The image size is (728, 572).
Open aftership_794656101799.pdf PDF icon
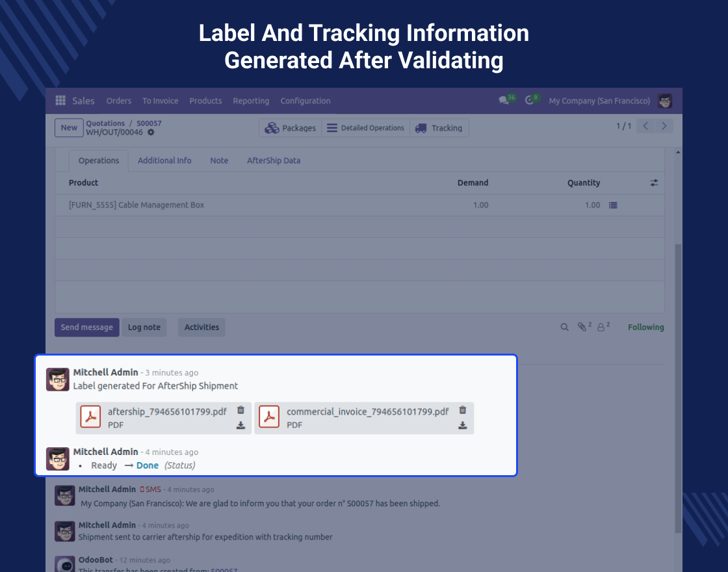pyautogui.click(x=90, y=417)
